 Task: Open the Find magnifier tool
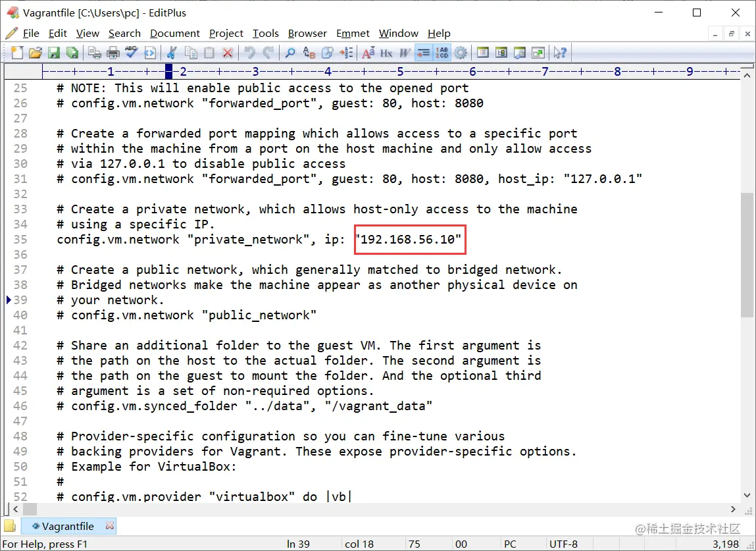coord(290,53)
